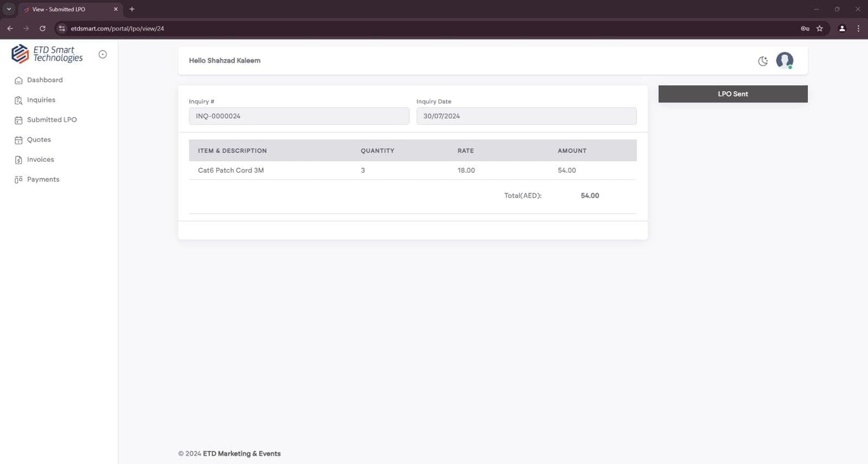This screenshot has height=464, width=868.
Task: Open the password manager key icon
Action: [805, 28]
